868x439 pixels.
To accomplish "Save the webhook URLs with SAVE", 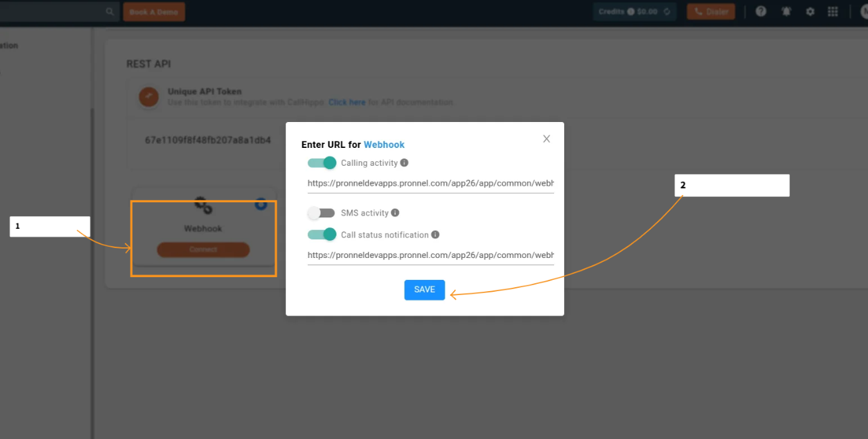I will [424, 290].
